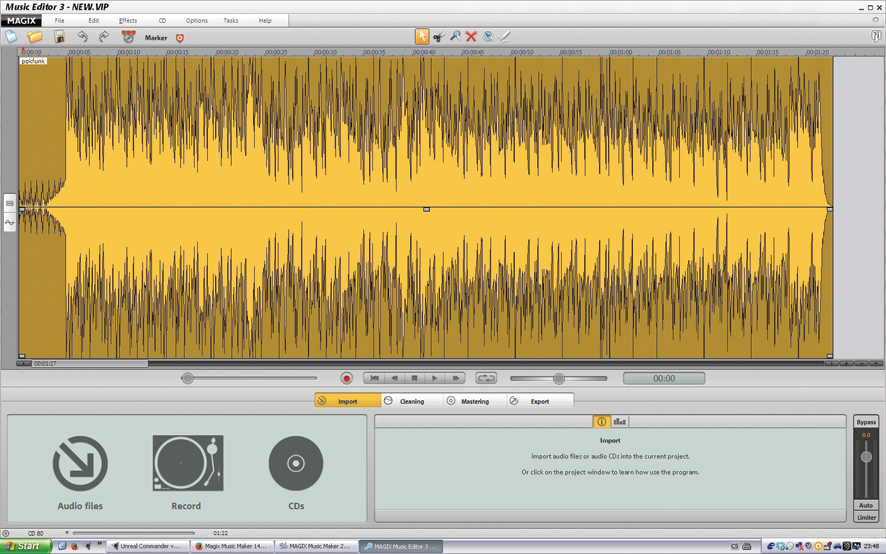Click the red X delete tool
886x554 pixels.
point(471,37)
